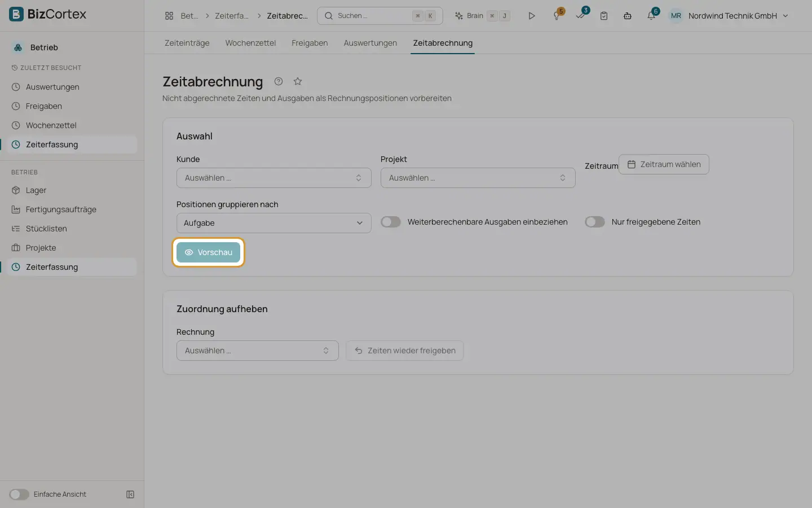Image resolution: width=812 pixels, height=508 pixels.
Task: Click Zeitraum wählen date button
Action: [664, 164]
